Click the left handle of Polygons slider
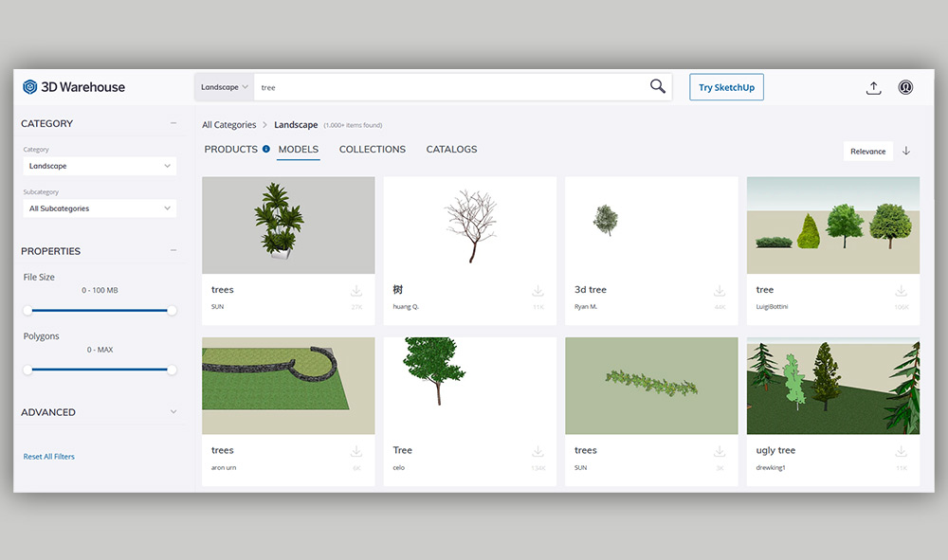Image resolution: width=948 pixels, height=560 pixels. 27,370
